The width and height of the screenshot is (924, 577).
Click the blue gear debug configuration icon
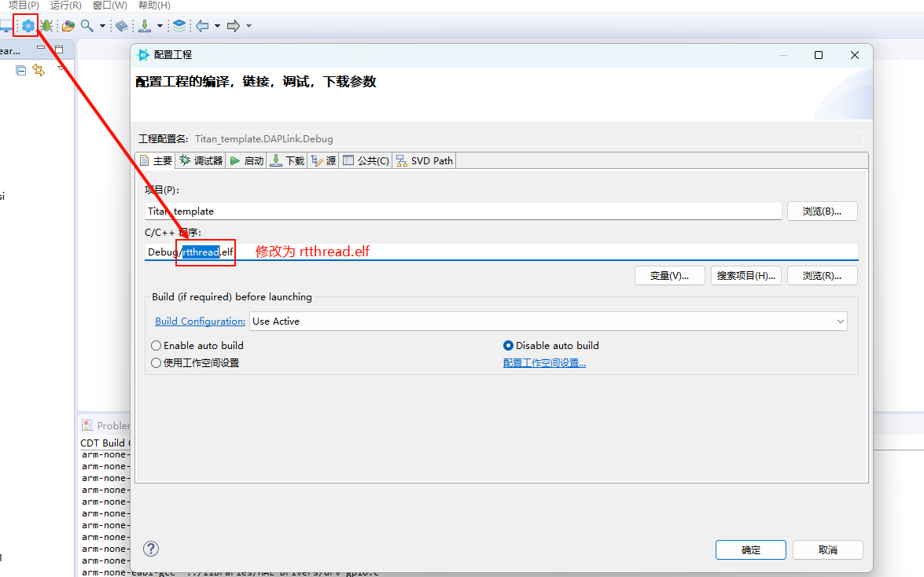pos(28,26)
